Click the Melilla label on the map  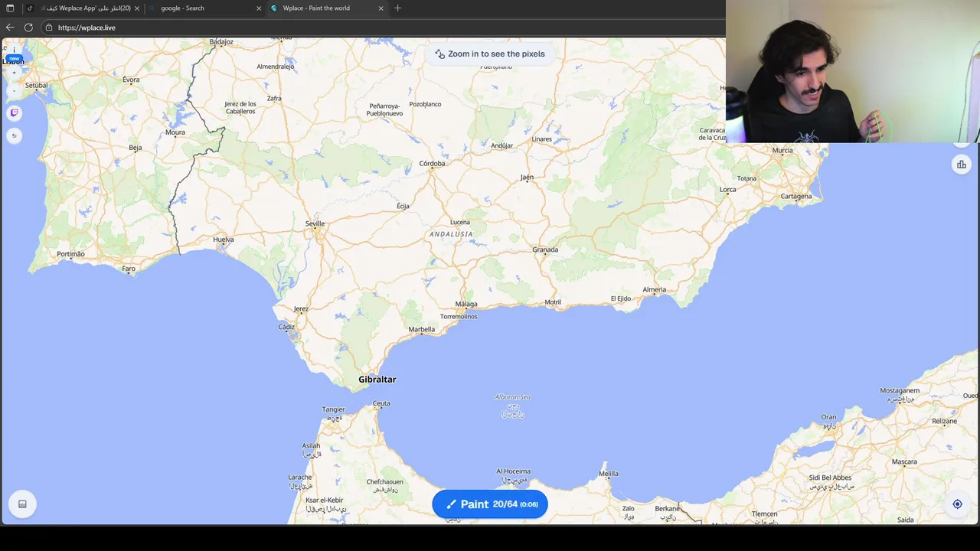point(609,474)
